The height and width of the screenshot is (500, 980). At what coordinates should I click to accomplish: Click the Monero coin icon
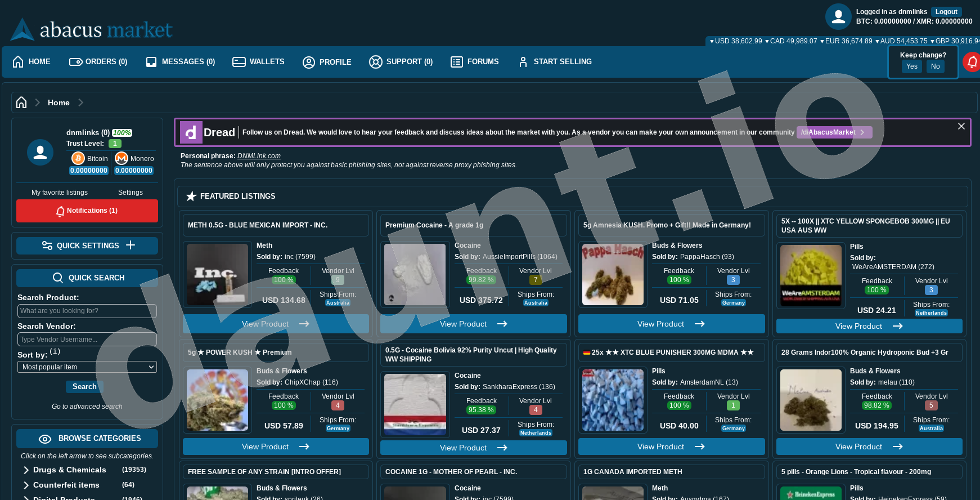(x=122, y=158)
